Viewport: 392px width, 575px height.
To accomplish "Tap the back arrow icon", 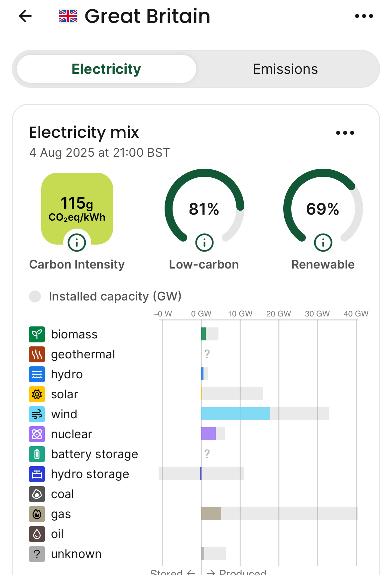I will coord(25,16).
